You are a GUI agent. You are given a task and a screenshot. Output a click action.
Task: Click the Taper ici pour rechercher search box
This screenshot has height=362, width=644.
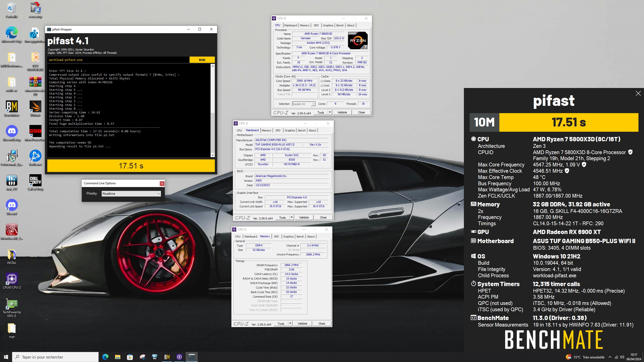[55, 357]
